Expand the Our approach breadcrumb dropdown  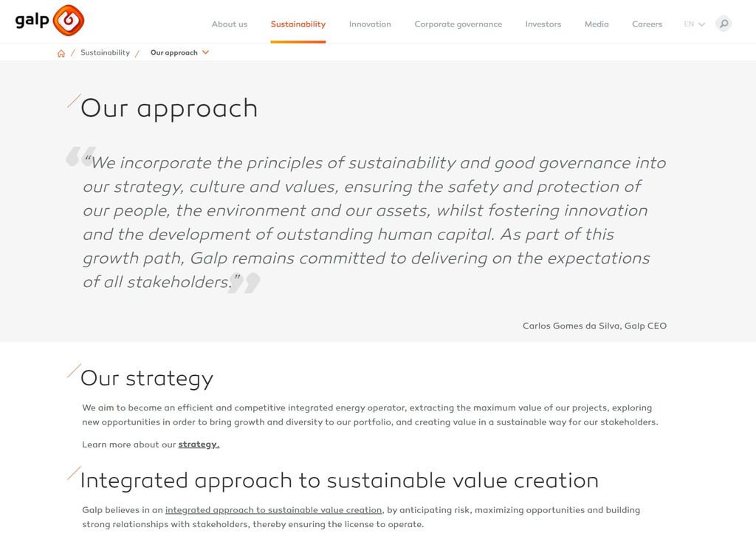(x=205, y=52)
